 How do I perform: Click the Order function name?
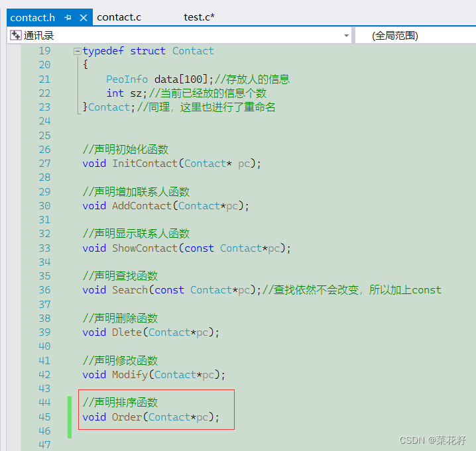(x=127, y=417)
